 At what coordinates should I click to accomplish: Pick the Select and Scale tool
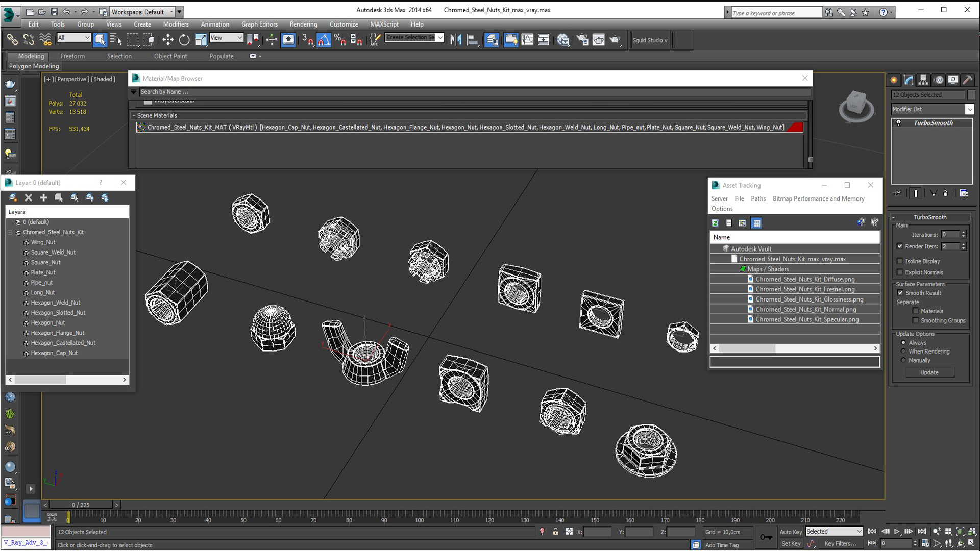201,40
